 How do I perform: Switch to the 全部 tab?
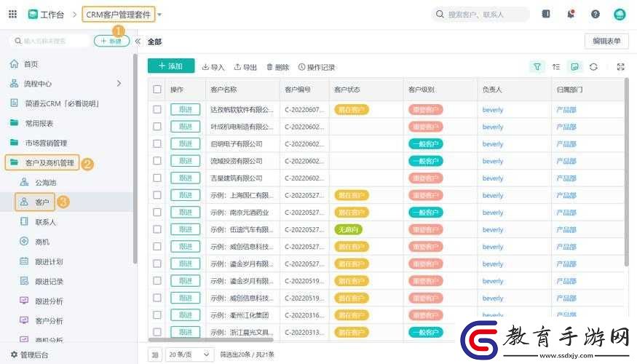click(154, 41)
